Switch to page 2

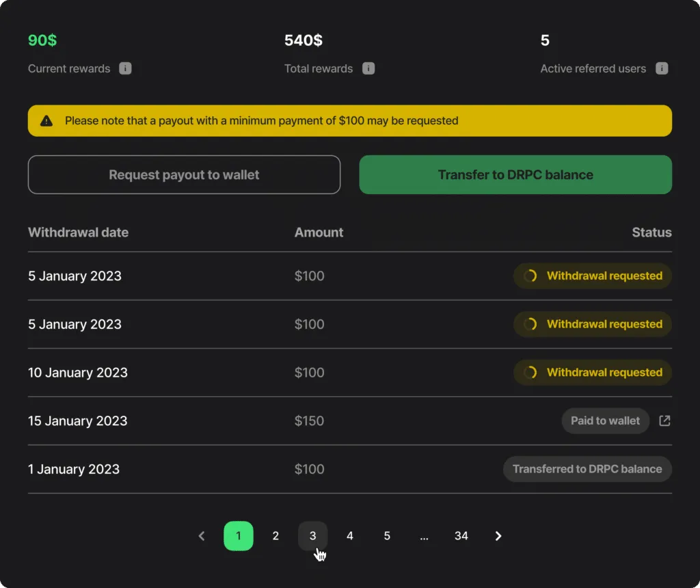tap(275, 536)
